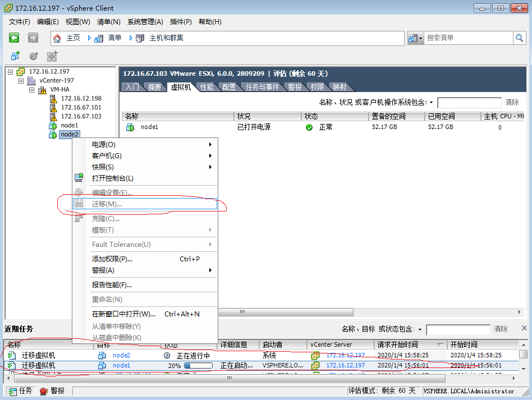532x400 pixels.
Task: Click the Clear (清除) button beside the VM filter
Action: (512, 102)
